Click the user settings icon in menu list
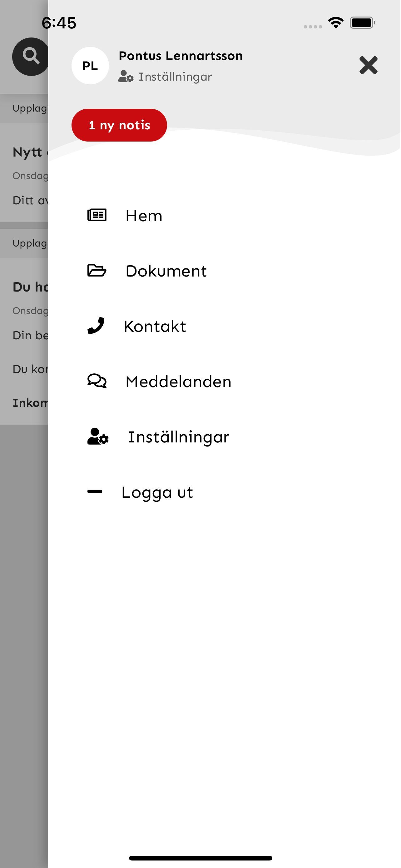Viewport: 401px width, 868px height. 98,436
